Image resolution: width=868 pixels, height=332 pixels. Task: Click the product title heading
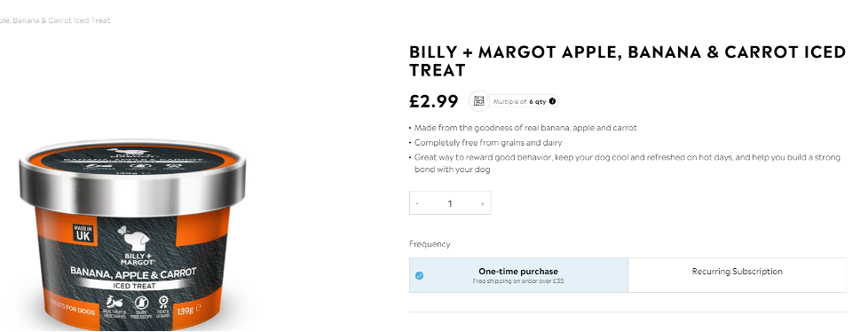(x=627, y=61)
